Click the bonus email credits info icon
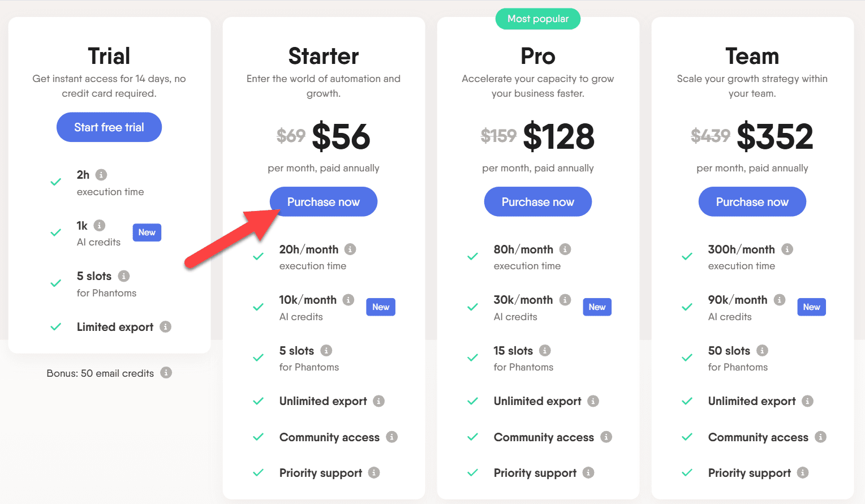Image resolution: width=865 pixels, height=504 pixels. point(167,373)
